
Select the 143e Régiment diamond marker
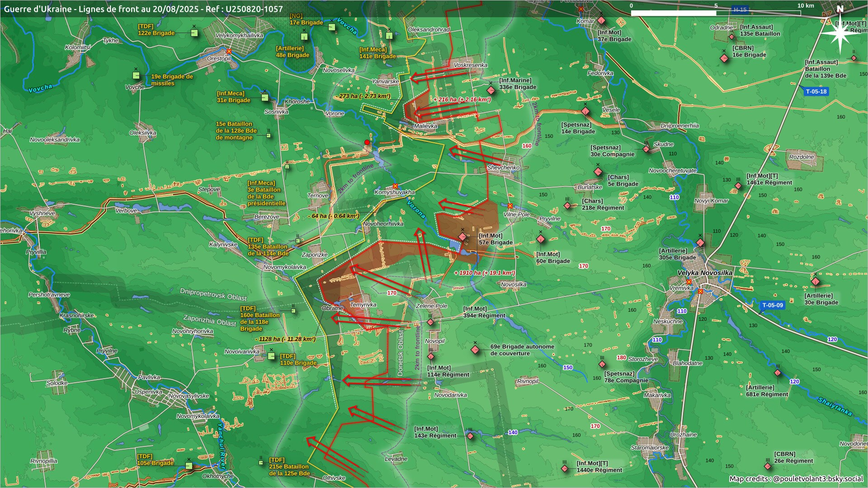coord(470,436)
